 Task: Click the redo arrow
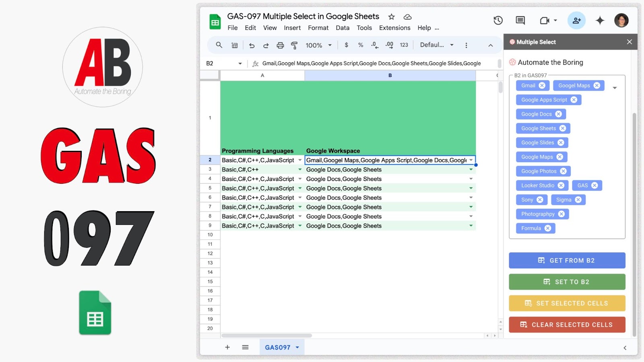click(266, 45)
